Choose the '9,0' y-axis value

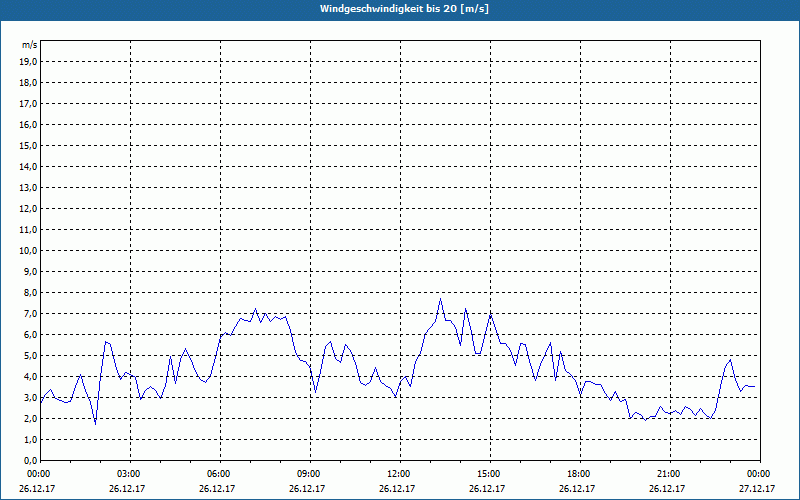point(30,271)
